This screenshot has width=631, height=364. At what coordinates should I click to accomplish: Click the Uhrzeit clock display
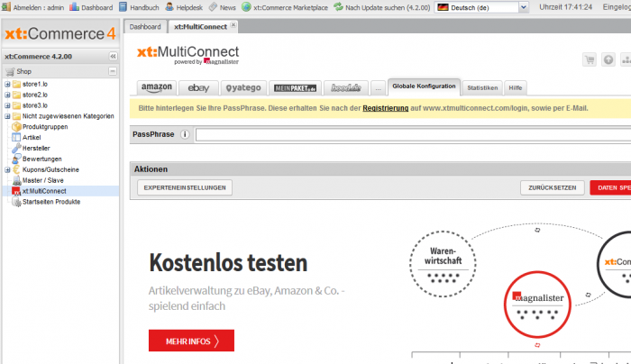(565, 7)
